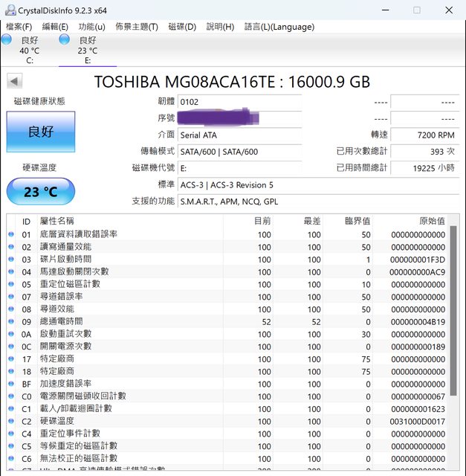The height and width of the screenshot is (476, 466).
Task: Open the 編輯(E) menu
Action: coord(55,27)
